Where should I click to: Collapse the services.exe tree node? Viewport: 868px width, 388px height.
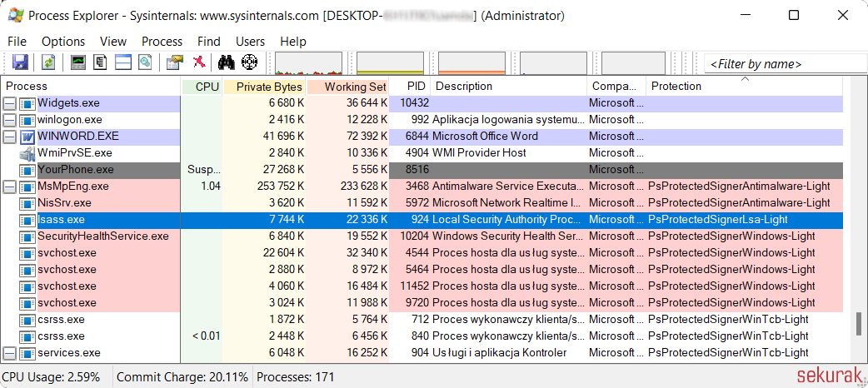pyautogui.click(x=10, y=353)
